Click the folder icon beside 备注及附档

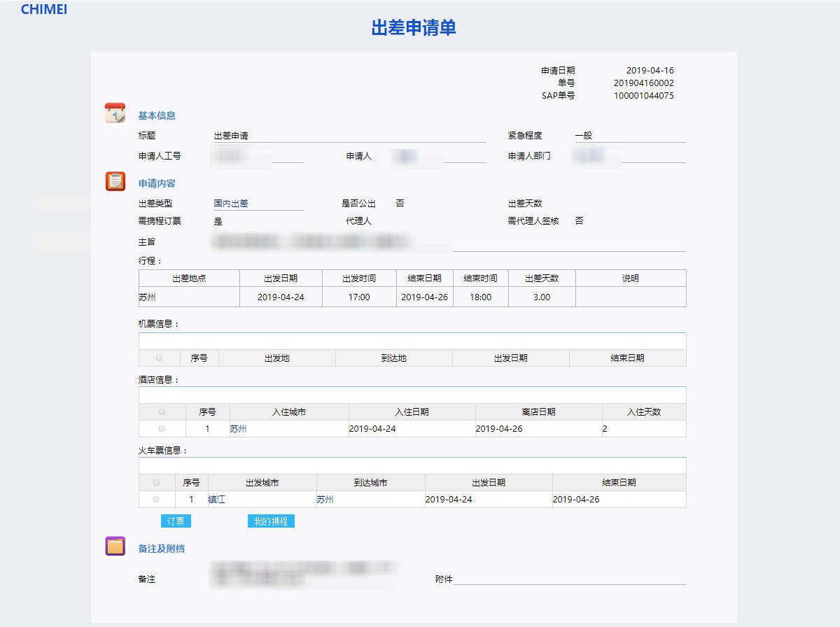[x=115, y=547]
